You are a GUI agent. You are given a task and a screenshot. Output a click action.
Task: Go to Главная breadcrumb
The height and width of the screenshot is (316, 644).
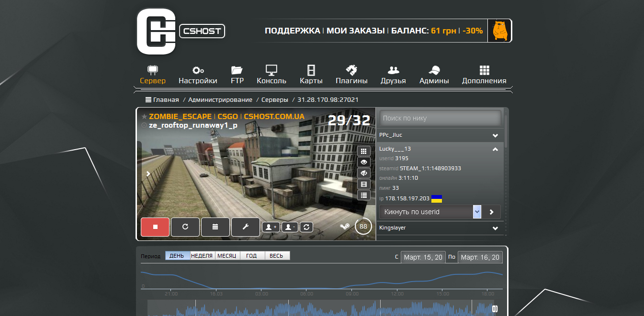pyautogui.click(x=166, y=99)
